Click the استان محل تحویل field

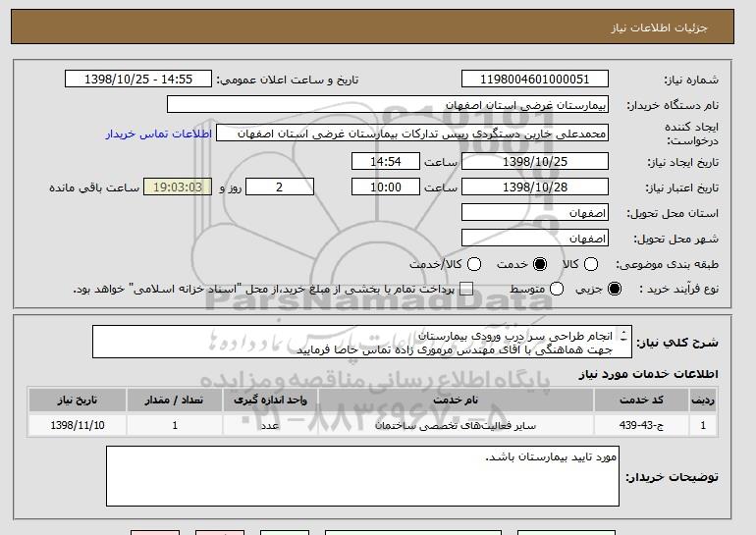(535, 213)
